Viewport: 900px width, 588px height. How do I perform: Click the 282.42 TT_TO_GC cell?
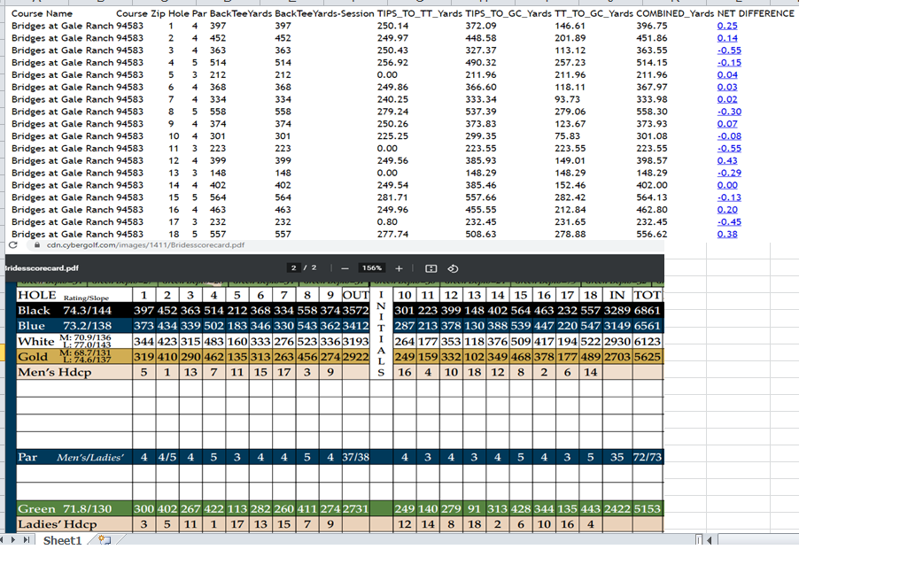570,197
